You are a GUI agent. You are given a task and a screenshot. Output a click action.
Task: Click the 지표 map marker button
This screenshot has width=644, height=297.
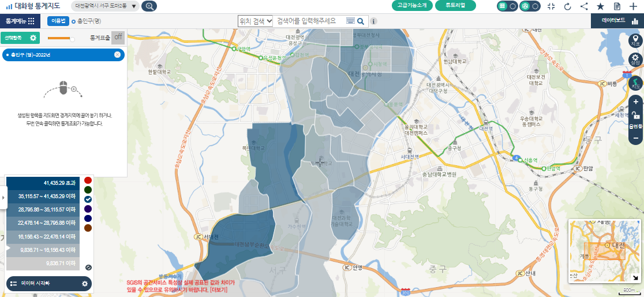coord(635,39)
